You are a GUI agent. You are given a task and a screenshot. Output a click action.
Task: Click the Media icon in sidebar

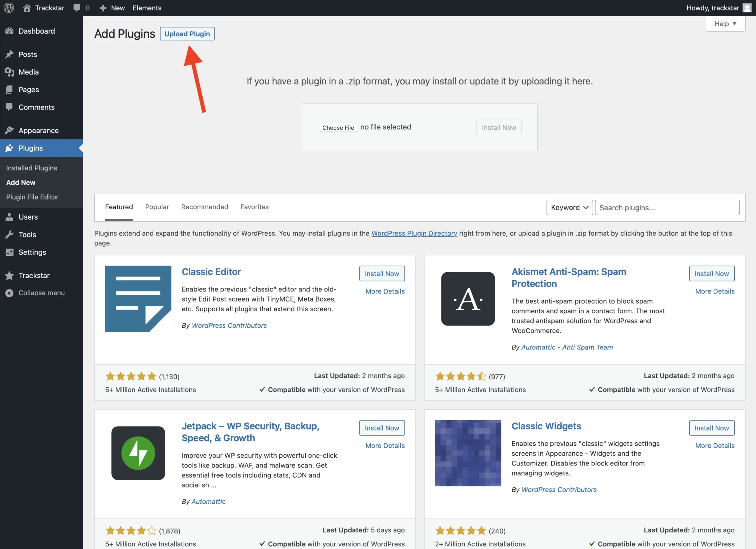(9, 72)
